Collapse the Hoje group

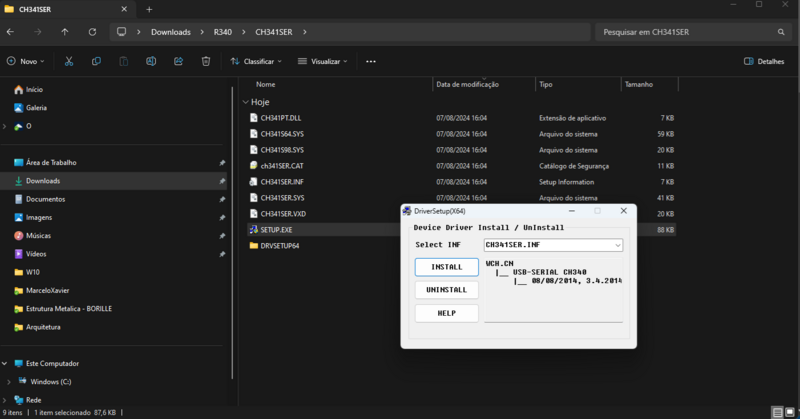coord(245,102)
